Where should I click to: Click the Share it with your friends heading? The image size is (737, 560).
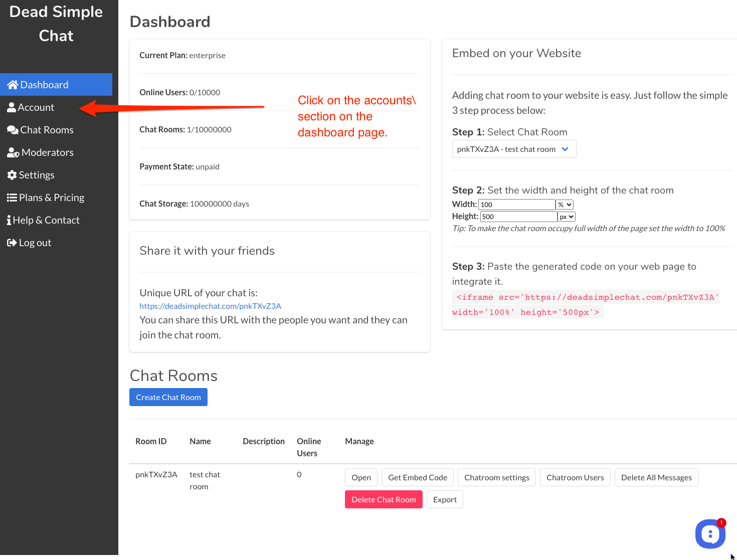(207, 251)
